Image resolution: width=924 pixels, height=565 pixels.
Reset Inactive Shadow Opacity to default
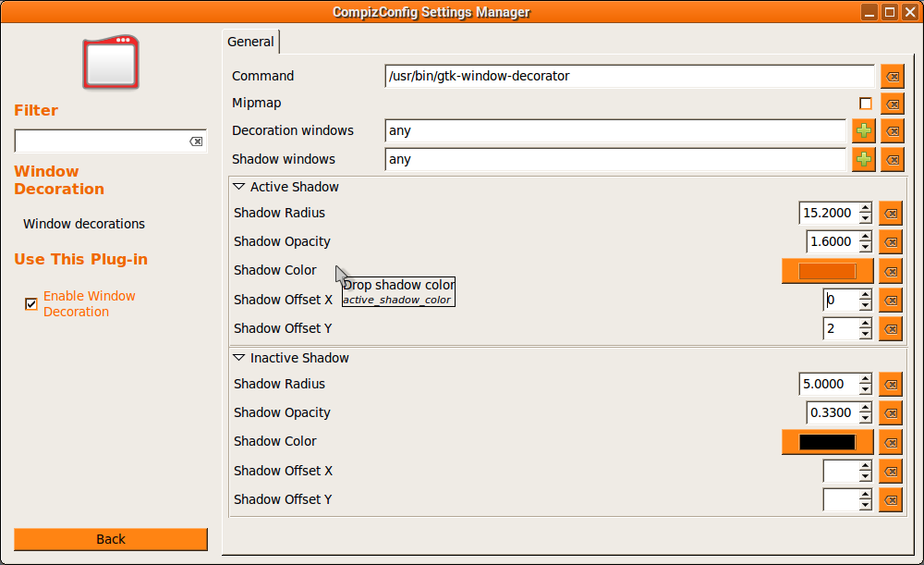(x=891, y=412)
